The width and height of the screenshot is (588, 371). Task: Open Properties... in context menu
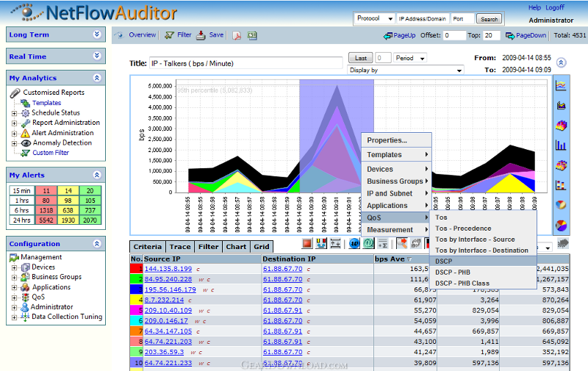tap(396, 140)
